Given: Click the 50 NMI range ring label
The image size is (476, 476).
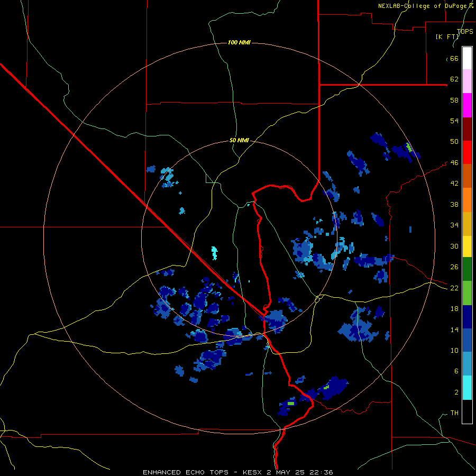Looking at the screenshot, I should click(239, 140).
